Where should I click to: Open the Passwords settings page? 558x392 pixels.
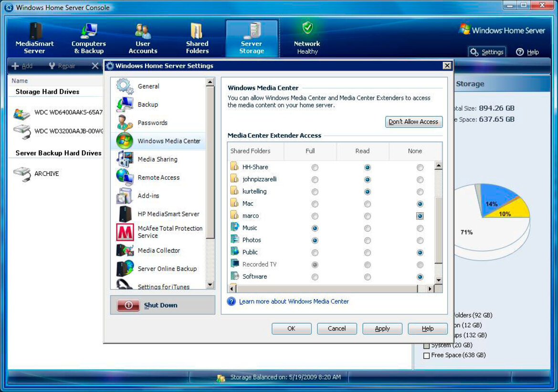coord(152,123)
